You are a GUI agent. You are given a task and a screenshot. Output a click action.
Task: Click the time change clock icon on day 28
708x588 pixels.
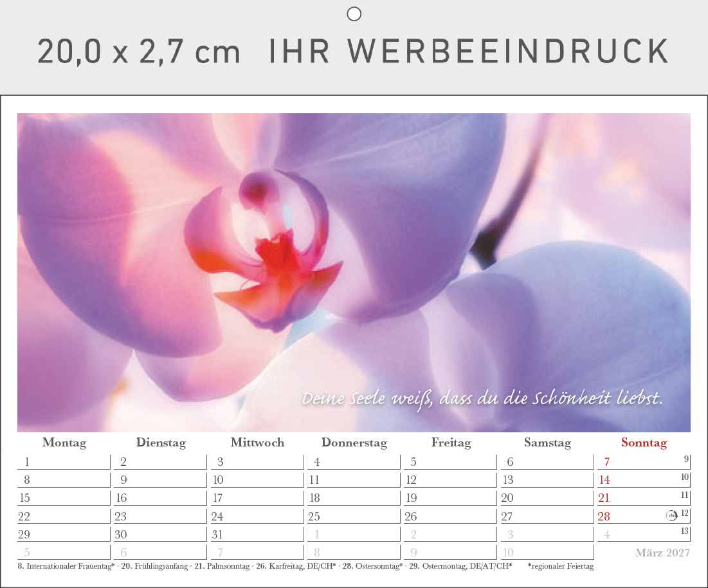[672, 515]
